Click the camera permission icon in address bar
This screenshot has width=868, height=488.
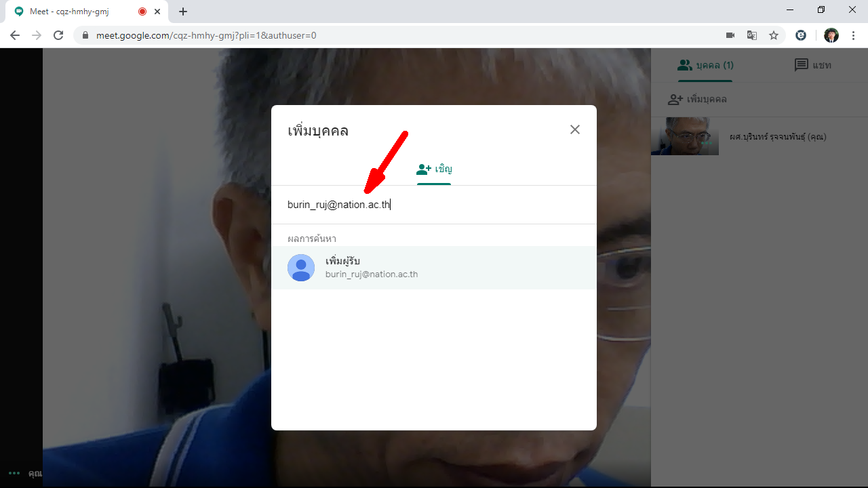[730, 35]
